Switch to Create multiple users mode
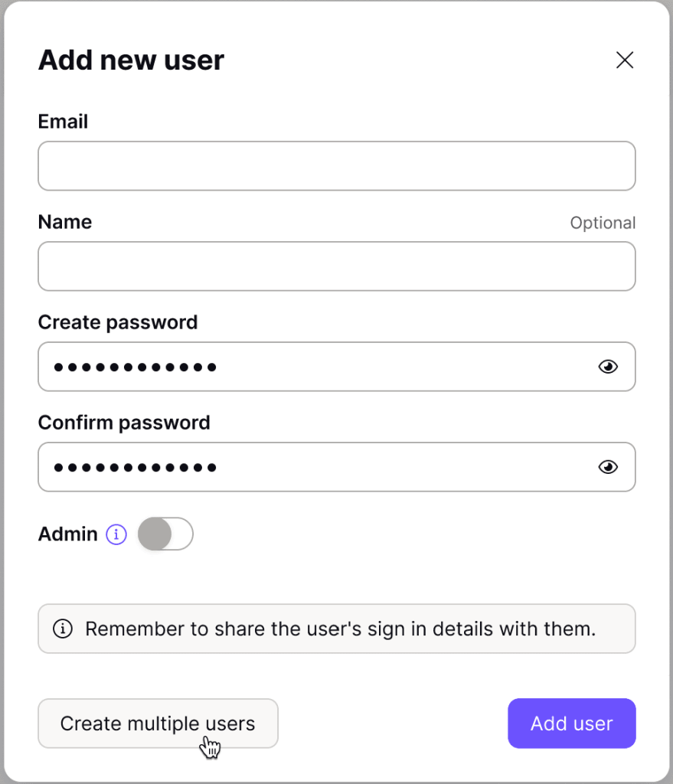 coord(158,723)
